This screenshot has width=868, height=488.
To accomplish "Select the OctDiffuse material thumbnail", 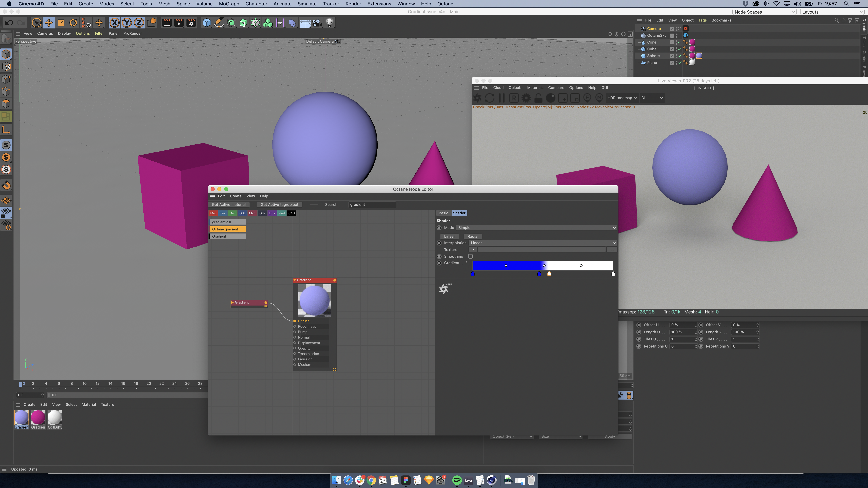I will click(55, 418).
